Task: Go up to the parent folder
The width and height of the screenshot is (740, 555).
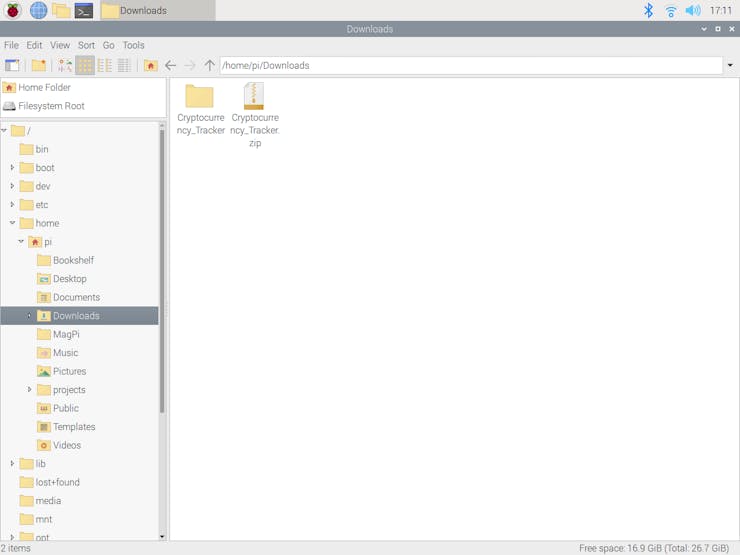Action: (210, 65)
